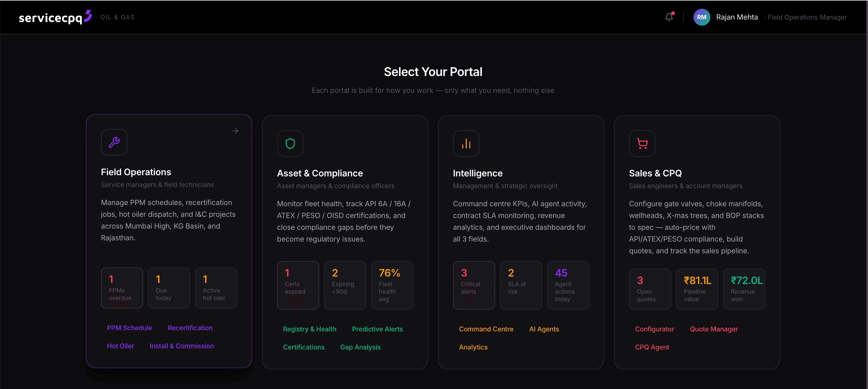
Task: Select the Open quotes stat tile
Action: (x=650, y=289)
